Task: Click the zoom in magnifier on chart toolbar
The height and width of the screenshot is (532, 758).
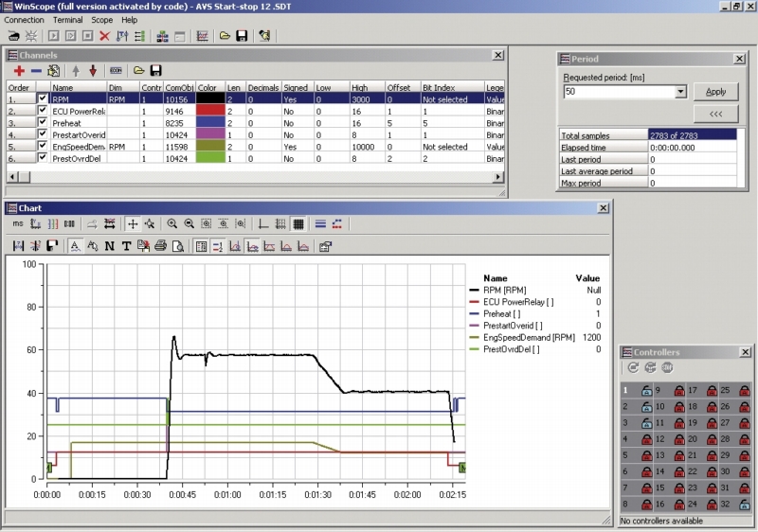Action: coord(172,224)
